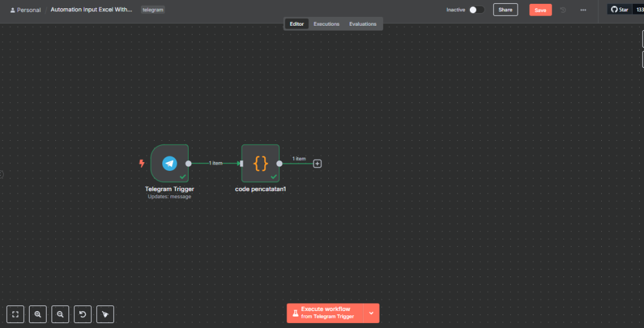Click the red lightning trigger indicator
The image size is (644, 328).
coord(142,163)
